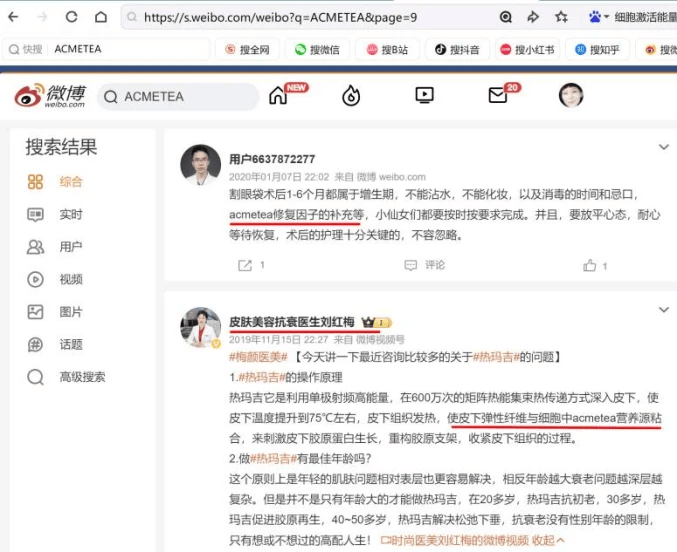Screen dimensions: 677x552
Task: Open the Weibo logo home link
Action: click(50, 95)
